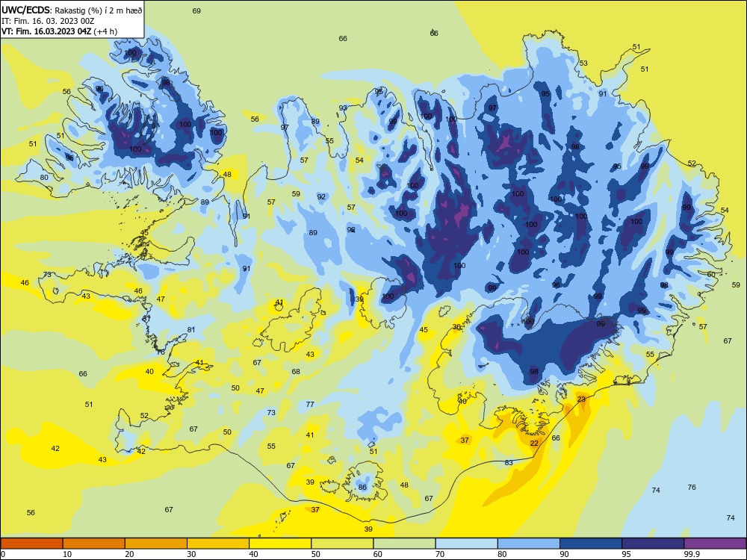Click the map value '23' near southeast coast
The image size is (747, 560).
pos(581,399)
